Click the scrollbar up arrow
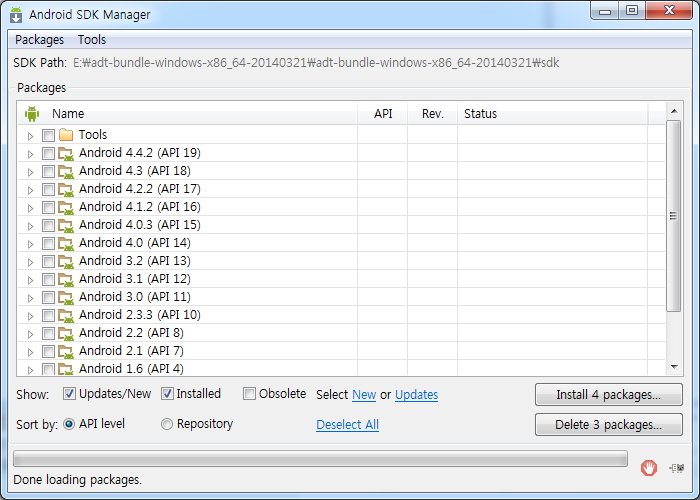Screen dimensions: 700x500 point(674,111)
